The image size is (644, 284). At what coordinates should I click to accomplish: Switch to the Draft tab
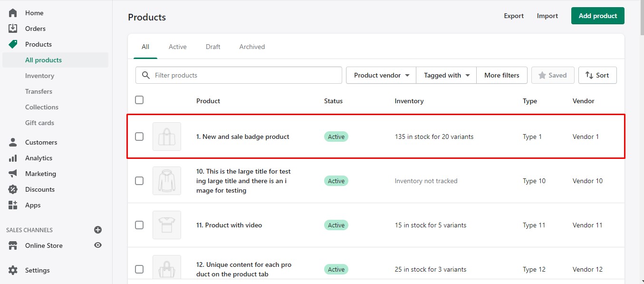coord(212,46)
